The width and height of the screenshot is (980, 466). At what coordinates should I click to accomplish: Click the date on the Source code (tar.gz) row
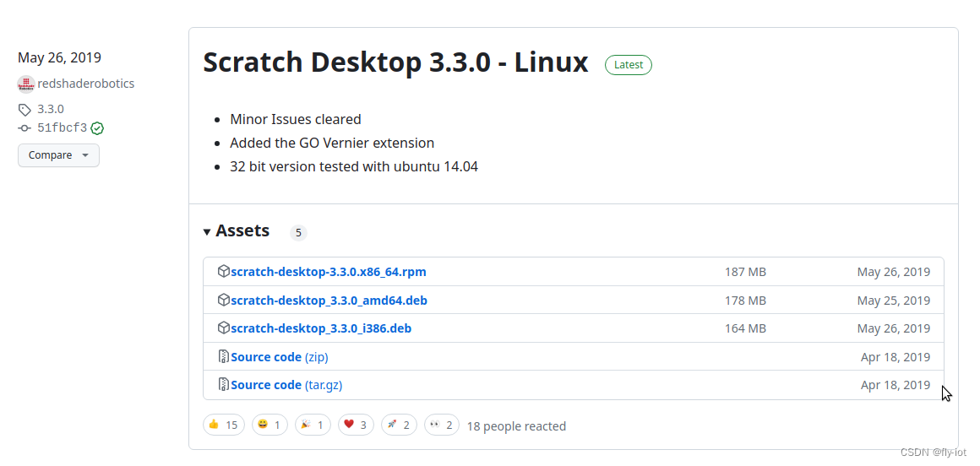(x=896, y=385)
